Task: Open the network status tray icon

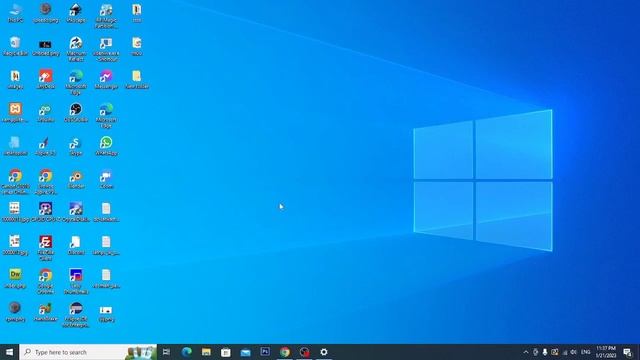Action: 565,352
